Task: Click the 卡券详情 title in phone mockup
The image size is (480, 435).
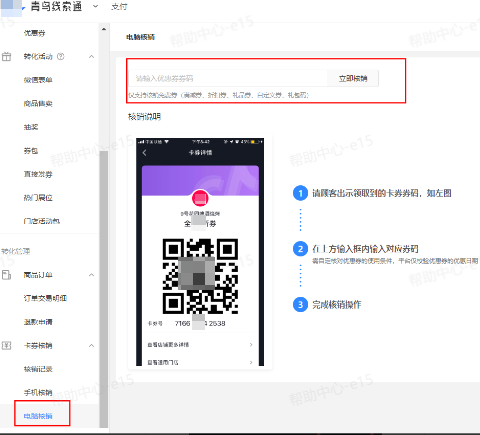Action: pos(200,153)
